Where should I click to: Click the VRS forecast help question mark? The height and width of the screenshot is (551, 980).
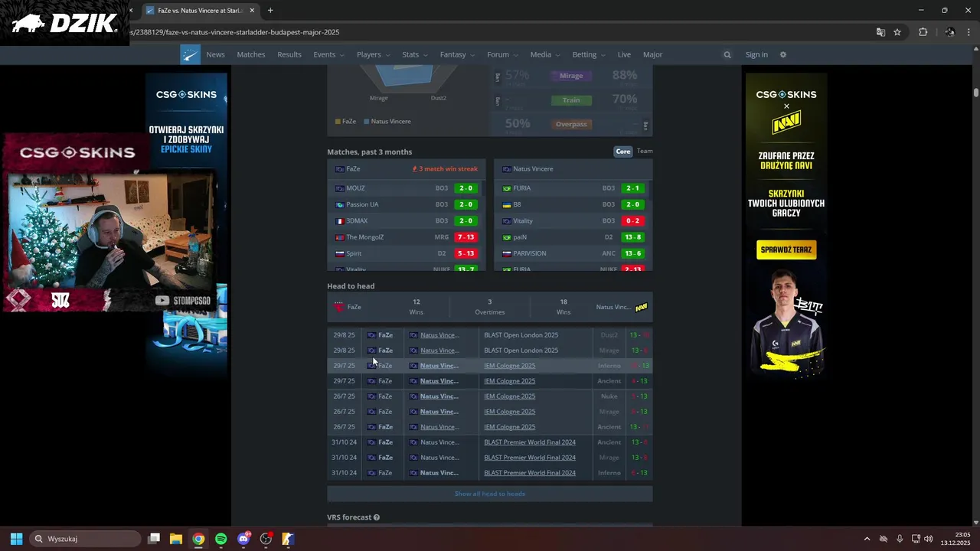point(377,517)
